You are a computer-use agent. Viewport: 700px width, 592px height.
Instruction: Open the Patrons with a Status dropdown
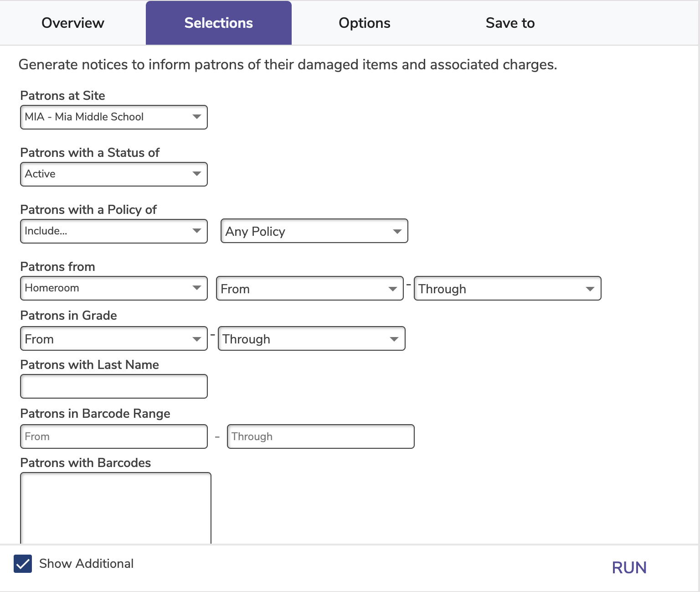pyautogui.click(x=114, y=174)
